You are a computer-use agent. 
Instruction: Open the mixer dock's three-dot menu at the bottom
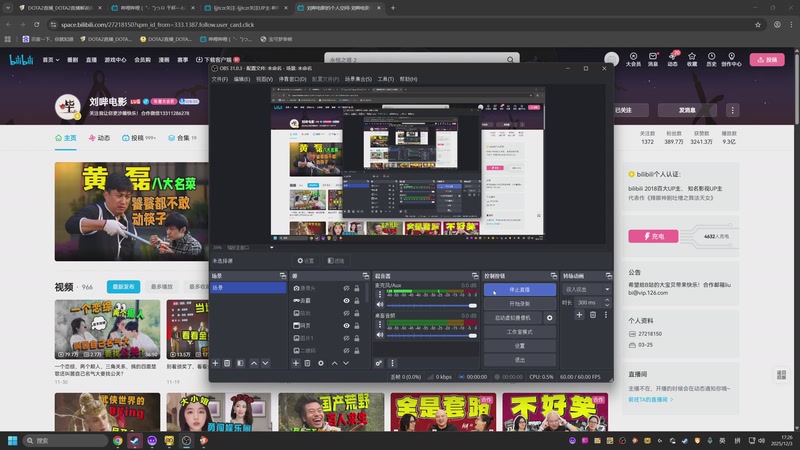(x=392, y=363)
